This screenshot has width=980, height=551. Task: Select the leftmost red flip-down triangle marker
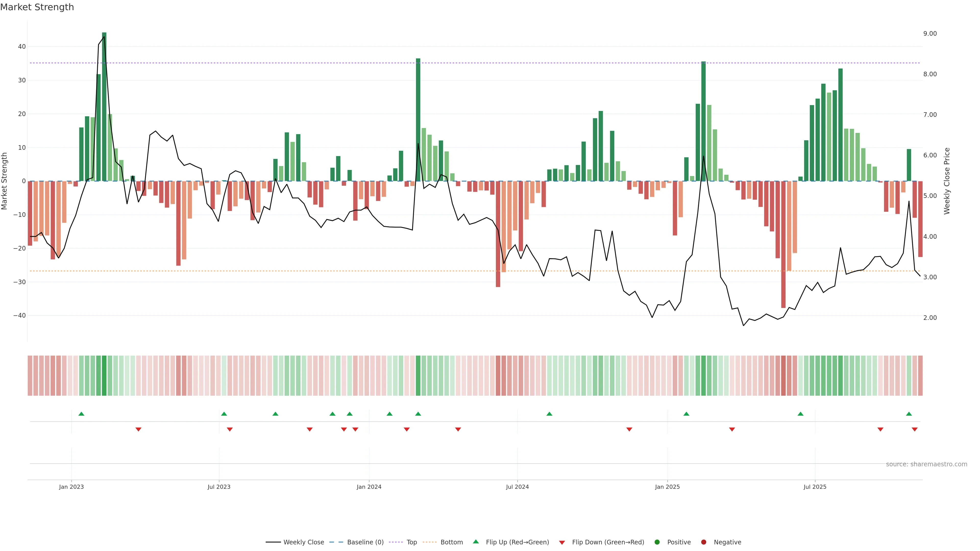(139, 429)
